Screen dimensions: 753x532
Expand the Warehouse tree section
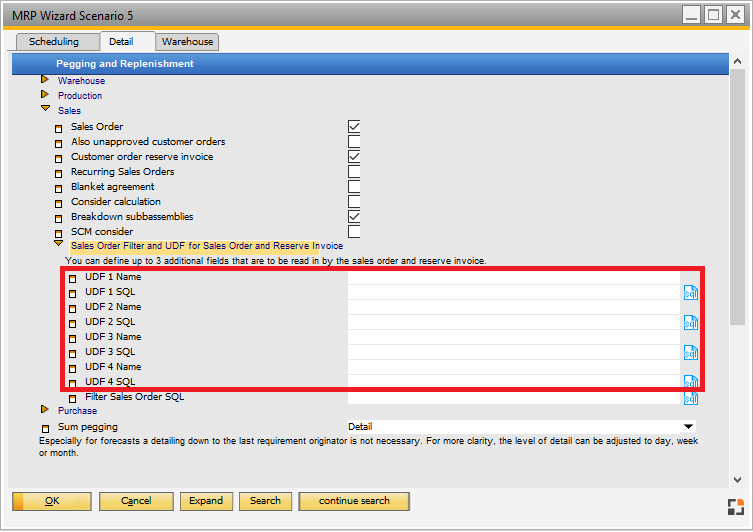pyautogui.click(x=45, y=80)
